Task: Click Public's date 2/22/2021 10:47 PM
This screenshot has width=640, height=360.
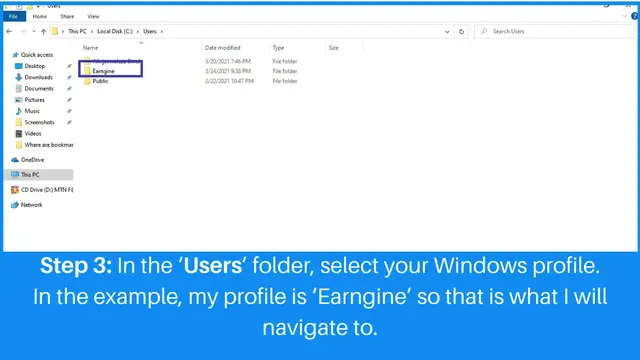Action: [x=229, y=81]
